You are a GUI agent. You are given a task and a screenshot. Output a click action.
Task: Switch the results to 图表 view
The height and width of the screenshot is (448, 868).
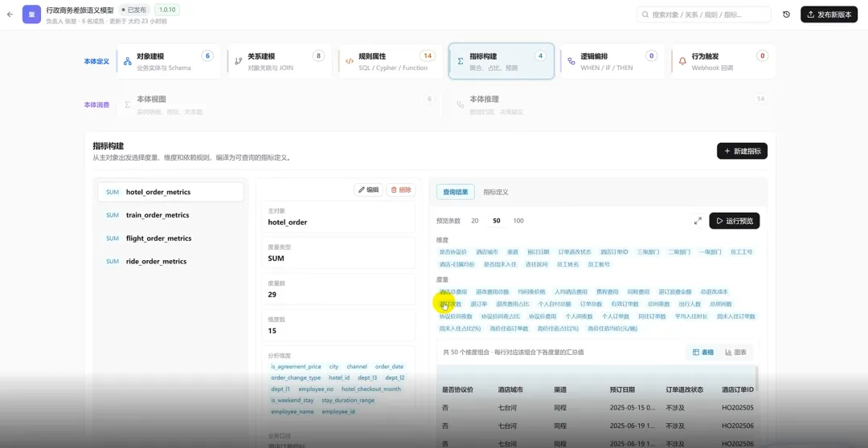[735, 352]
